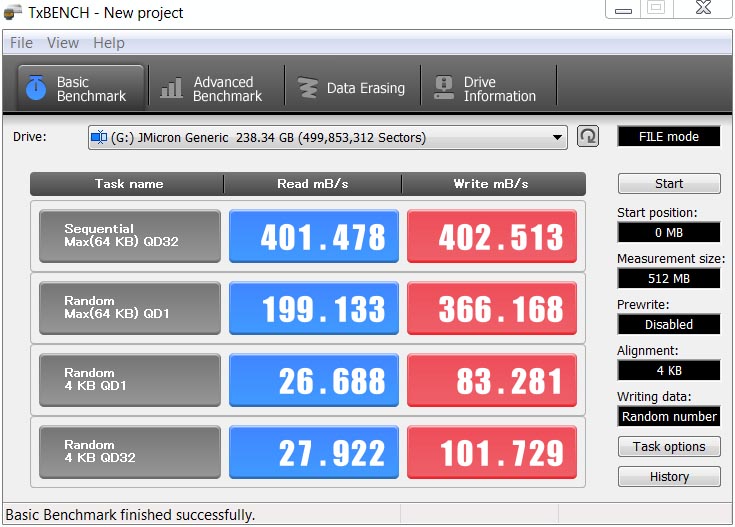Click write result 83.281
This screenshot has height=527, width=735.
click(x=492, y=380)
